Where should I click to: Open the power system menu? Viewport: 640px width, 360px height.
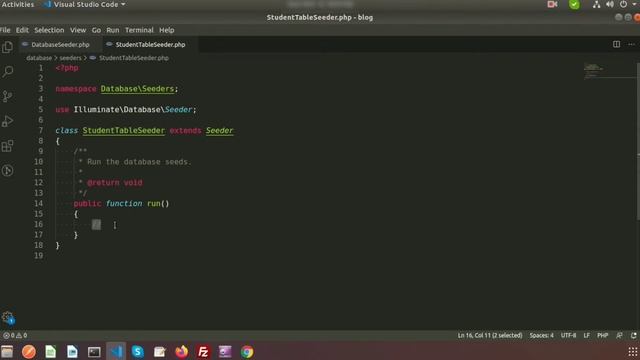[623, 4]
